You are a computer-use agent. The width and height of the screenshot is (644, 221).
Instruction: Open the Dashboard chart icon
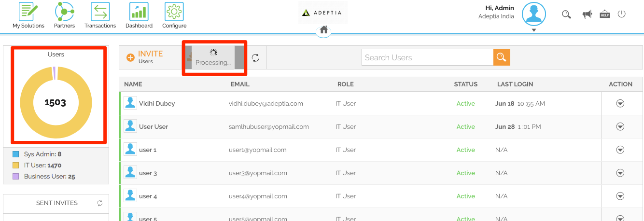coord(139,12)
